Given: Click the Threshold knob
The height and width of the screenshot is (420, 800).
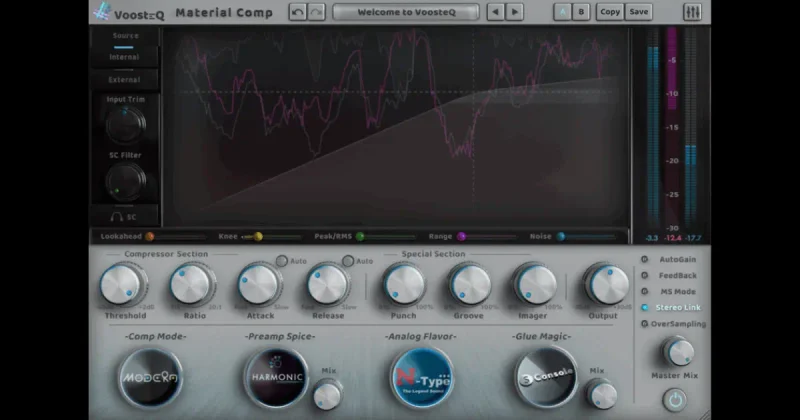Looking at the screenshot, I should point(121,285).
